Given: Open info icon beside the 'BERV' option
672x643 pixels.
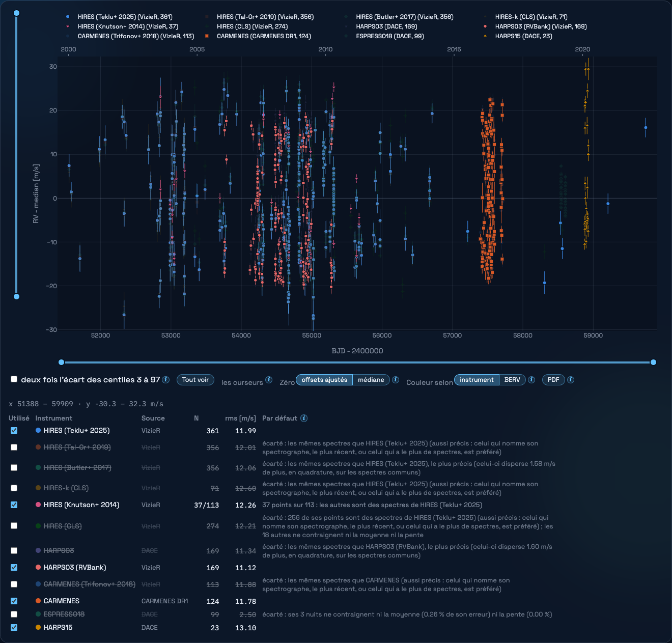Looking at the screenshot, I should click(531, 380).
